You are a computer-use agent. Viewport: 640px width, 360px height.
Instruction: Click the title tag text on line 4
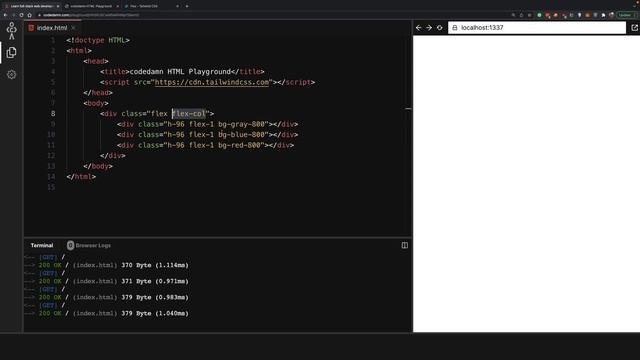(182, 71)
